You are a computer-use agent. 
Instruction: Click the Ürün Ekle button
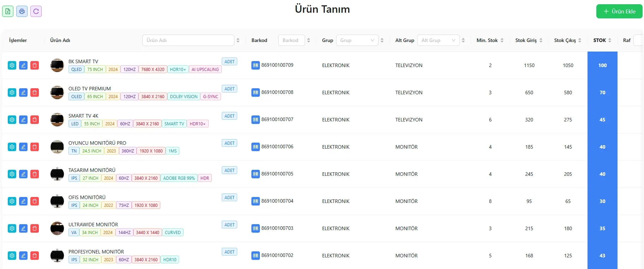tap(619, 11)
